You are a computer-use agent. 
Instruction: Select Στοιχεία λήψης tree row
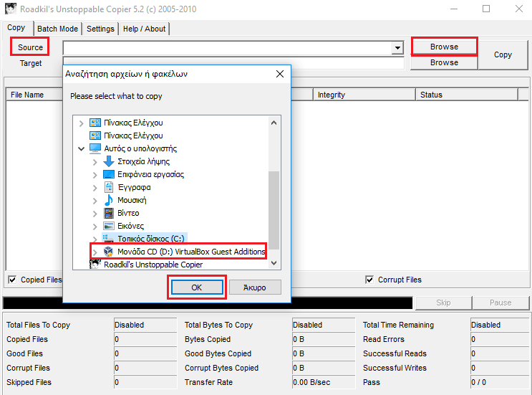[x=143, y=161]
